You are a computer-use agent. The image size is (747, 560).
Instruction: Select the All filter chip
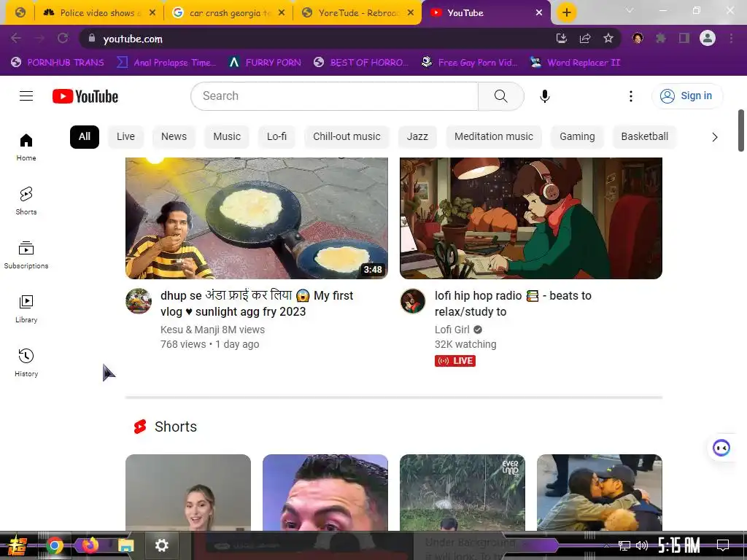point(85,136)
